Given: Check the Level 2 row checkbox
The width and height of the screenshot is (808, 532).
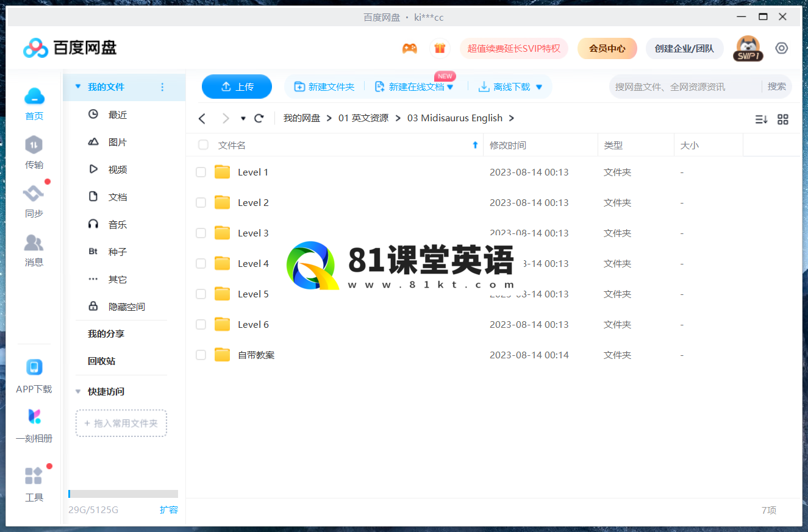Looking at the screenshot, I should click(x=201, y=203).
